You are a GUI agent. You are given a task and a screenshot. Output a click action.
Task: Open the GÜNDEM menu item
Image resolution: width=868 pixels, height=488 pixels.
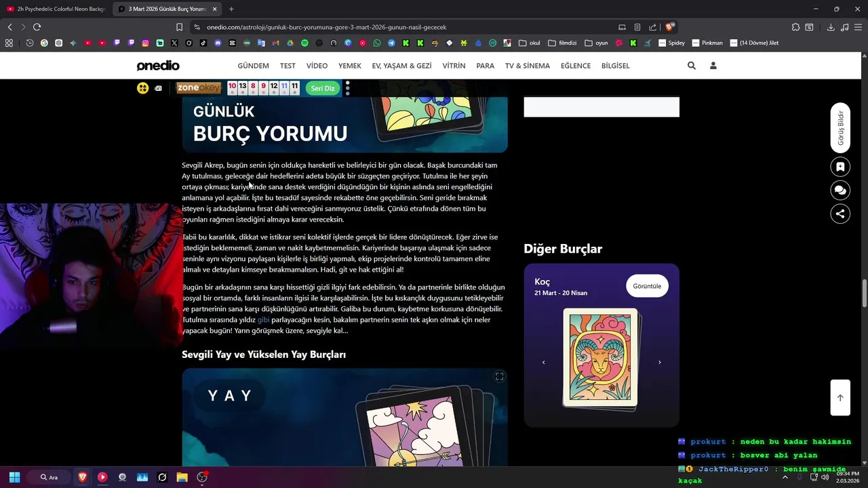(x=253, y=66)
